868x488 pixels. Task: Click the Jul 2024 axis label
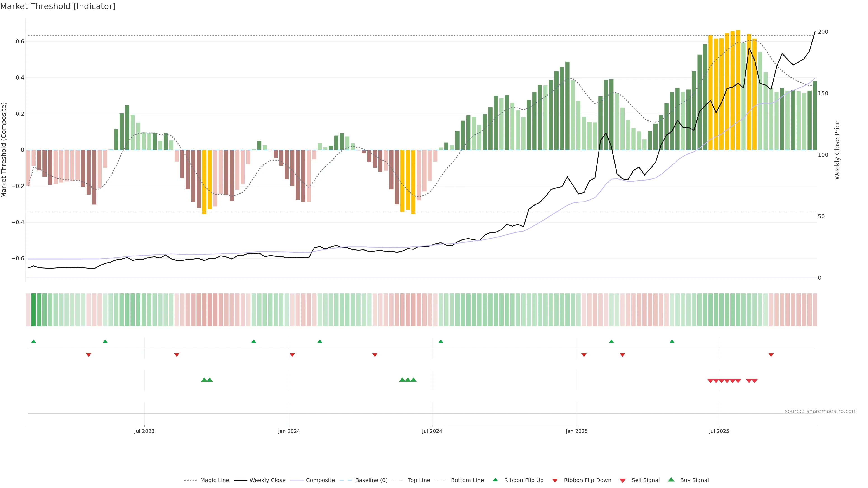(x=432, y=431)
